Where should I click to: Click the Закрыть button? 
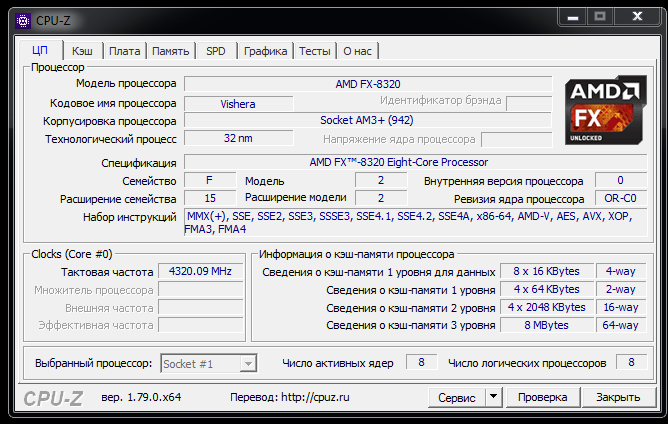(x=618, y=397)
